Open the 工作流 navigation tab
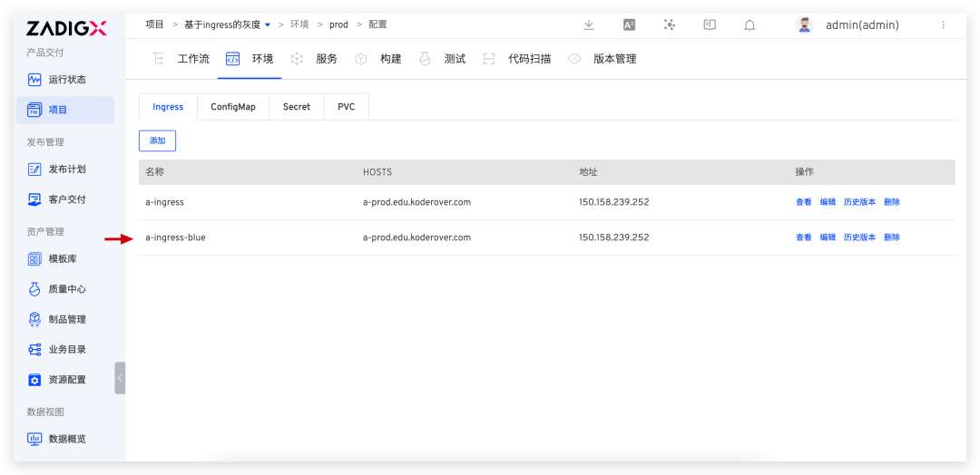980x475 pixels. click(194, 59)
